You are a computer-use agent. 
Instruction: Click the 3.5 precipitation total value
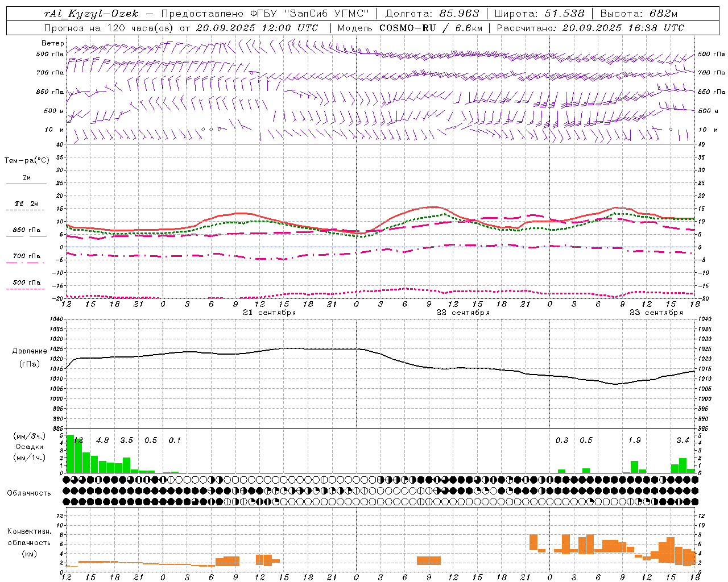point(126,440)
